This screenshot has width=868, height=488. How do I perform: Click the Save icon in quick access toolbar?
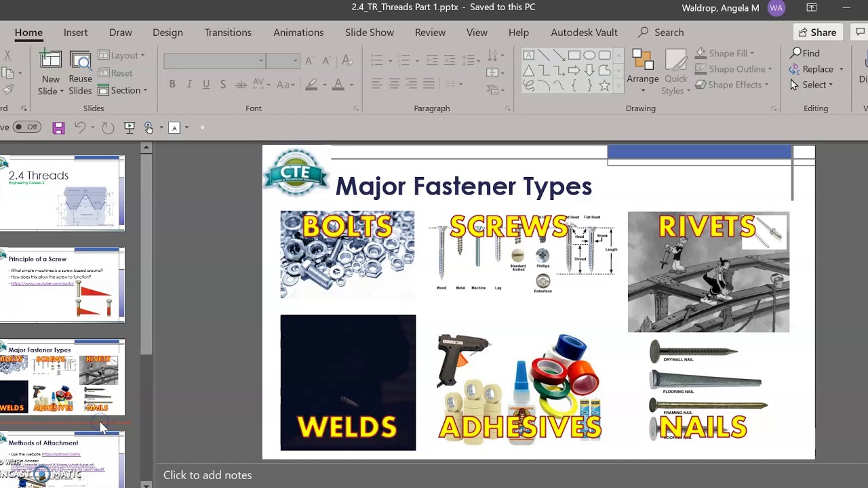pyautogui.click(x=58, y=127)
